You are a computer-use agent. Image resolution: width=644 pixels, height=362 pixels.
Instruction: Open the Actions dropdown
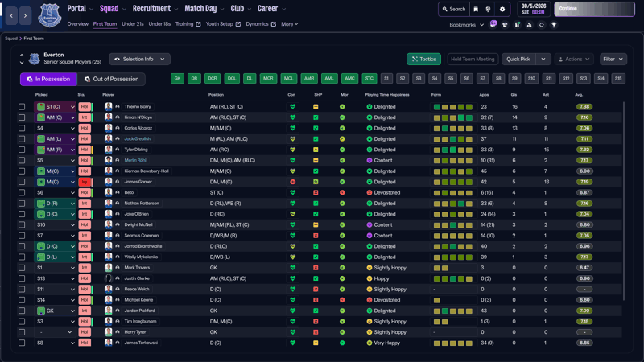tap(574, 59)
